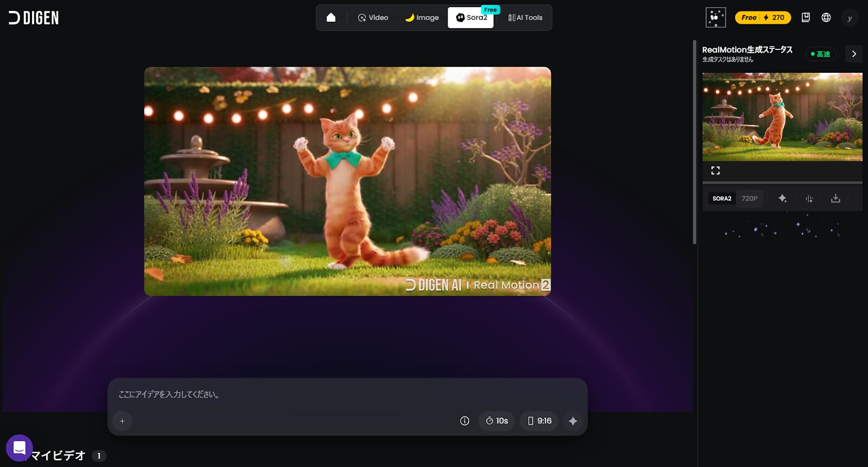Go to the Home icon tab
The height and width of the screenshot is (467, 868).
(331, 17)
